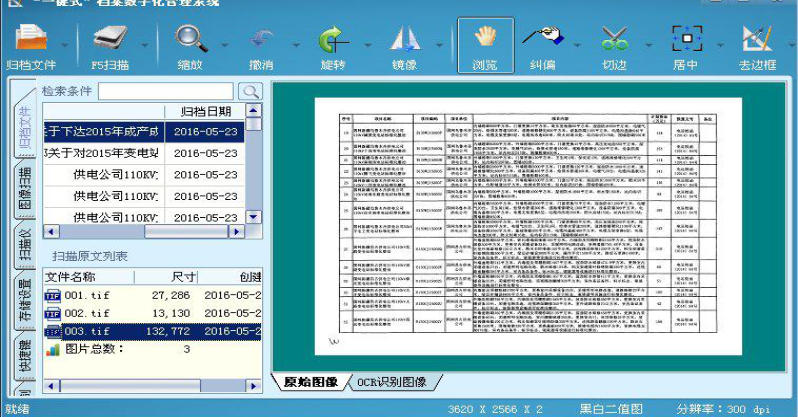Screen dimensions: 798x417
Task: Start scanning with the F5扫描 scanner icon
Action: [x=110, y=40]
